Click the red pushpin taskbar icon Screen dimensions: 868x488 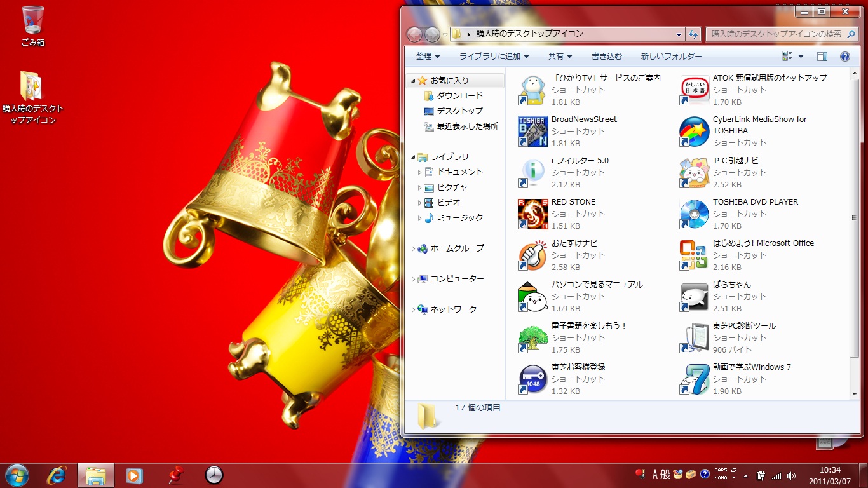[x=175, y=475]
